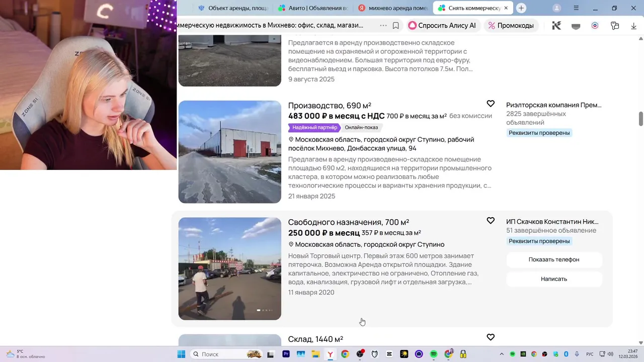Click the page address bar title text
The width and height of the screenshot is (644, 362).
coord(271,25)
